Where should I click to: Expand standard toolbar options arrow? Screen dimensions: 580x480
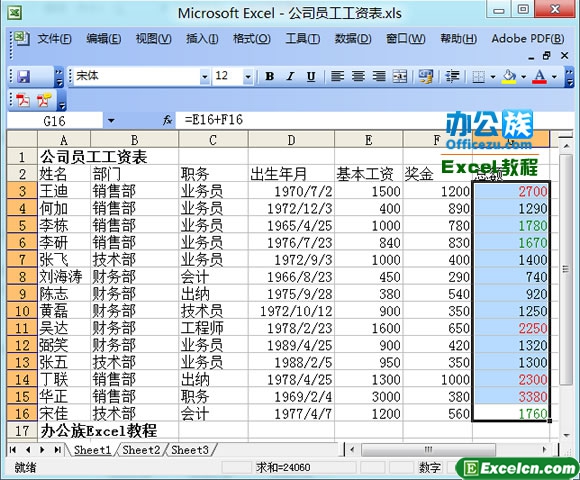point(58,77)
